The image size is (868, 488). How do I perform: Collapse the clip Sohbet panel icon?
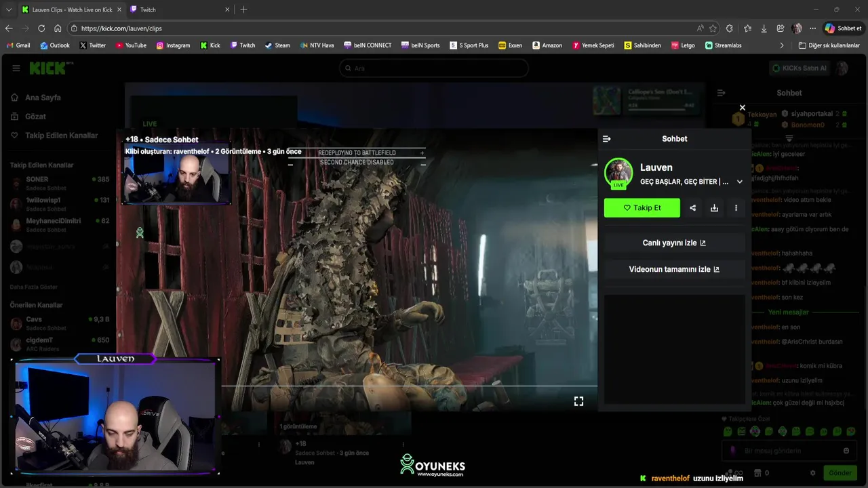[x=607, y=139]
